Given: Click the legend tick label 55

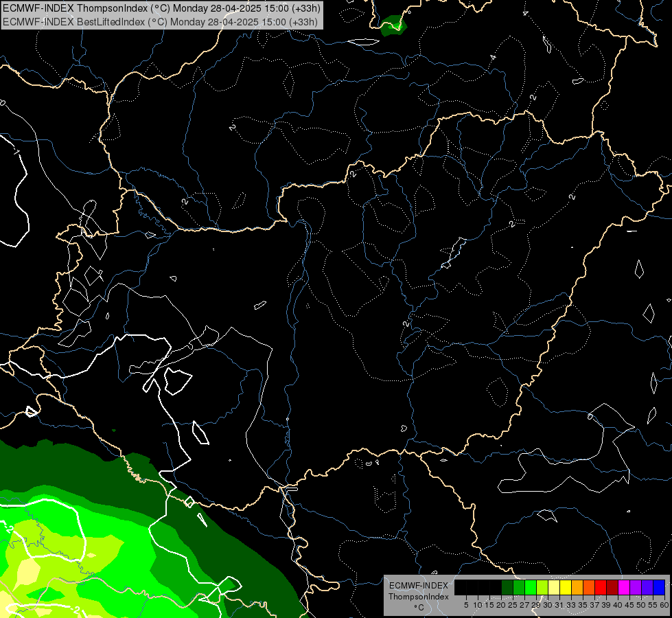Looking at the screenshot, I should [x=653, y=605].
